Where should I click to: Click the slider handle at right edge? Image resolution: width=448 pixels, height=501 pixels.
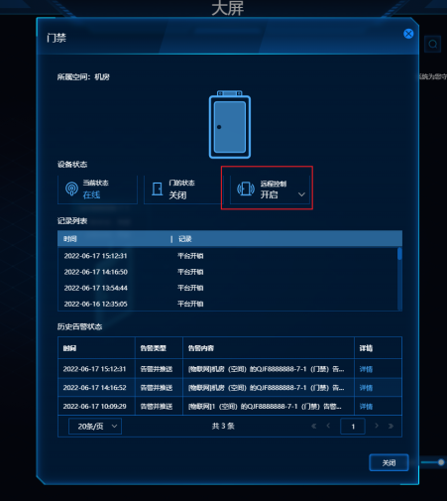(x=441, y=462)
